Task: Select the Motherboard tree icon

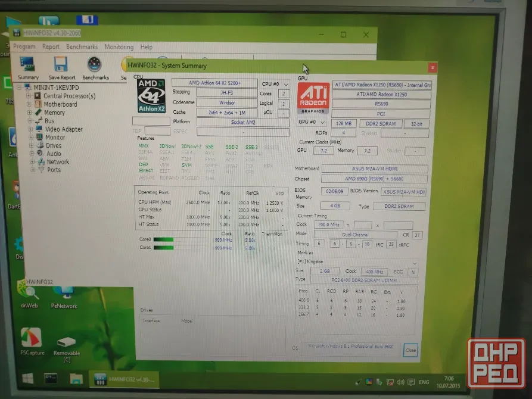Action: 38,104
